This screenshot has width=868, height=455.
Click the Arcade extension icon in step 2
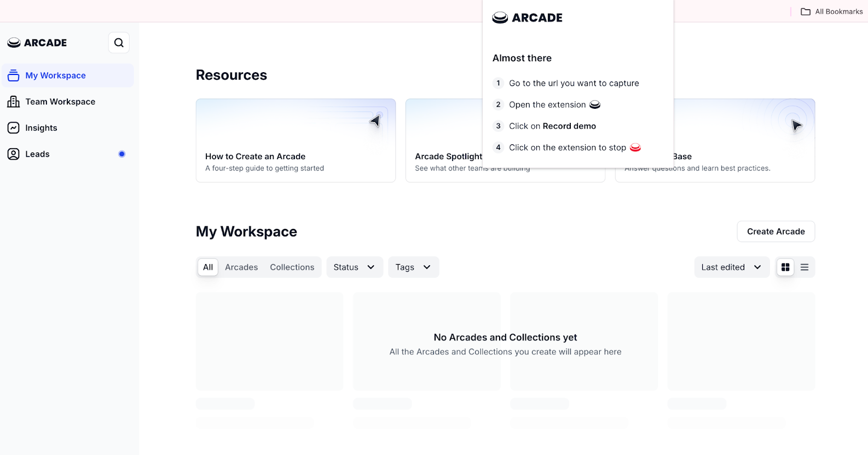(595, 104)
